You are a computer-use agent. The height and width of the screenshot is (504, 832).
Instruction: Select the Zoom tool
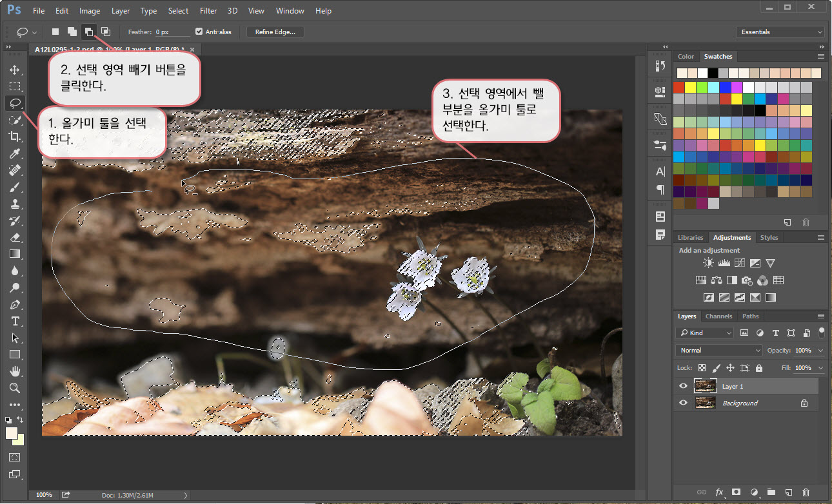(x=14, y=388)
